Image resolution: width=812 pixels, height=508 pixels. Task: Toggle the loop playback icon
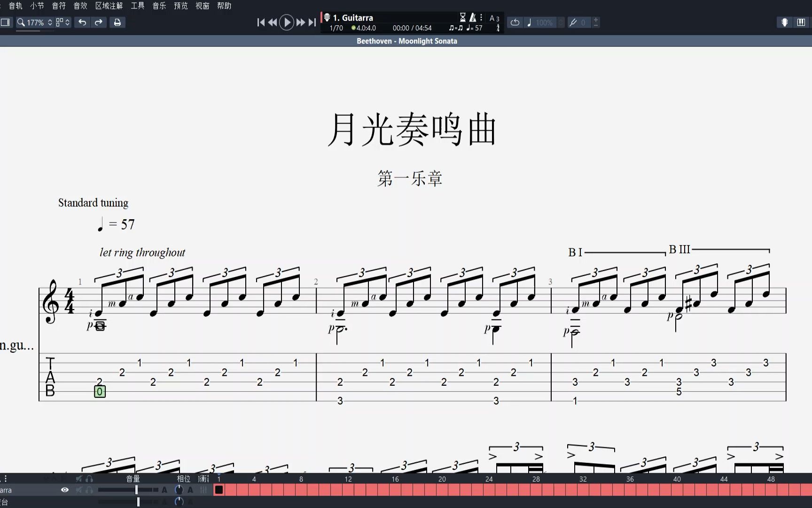(x=515, y=22)
